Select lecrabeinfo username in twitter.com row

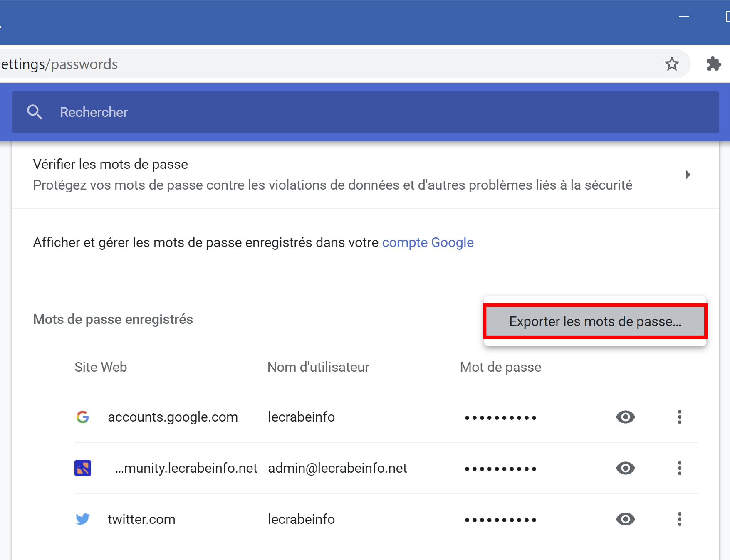[x=301, y=519]
